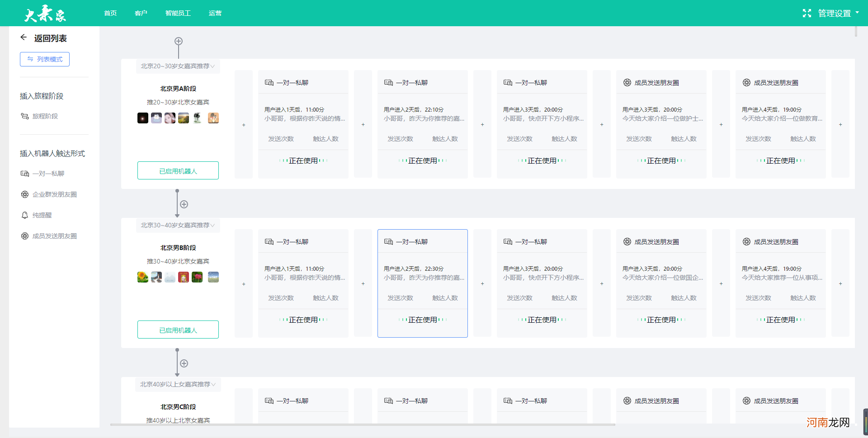Select 成员发送朋友圈 in sidebar
868x438 pixels.
(x=49, y=236)
